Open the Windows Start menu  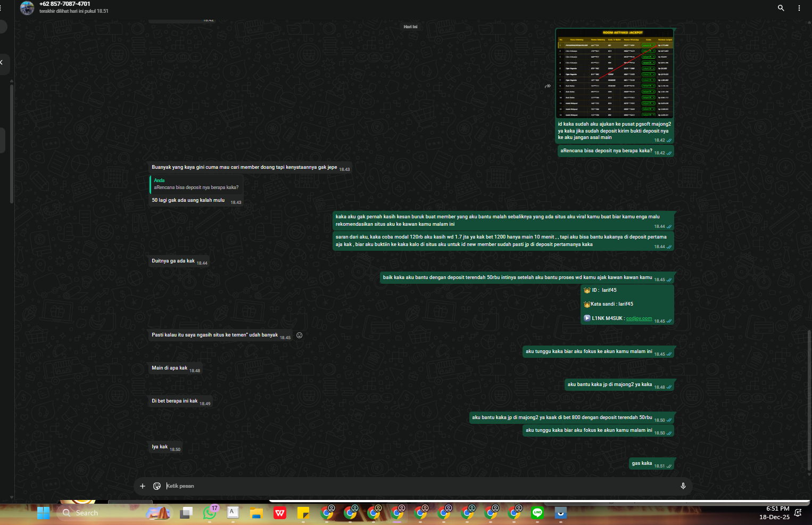[44, 513]
